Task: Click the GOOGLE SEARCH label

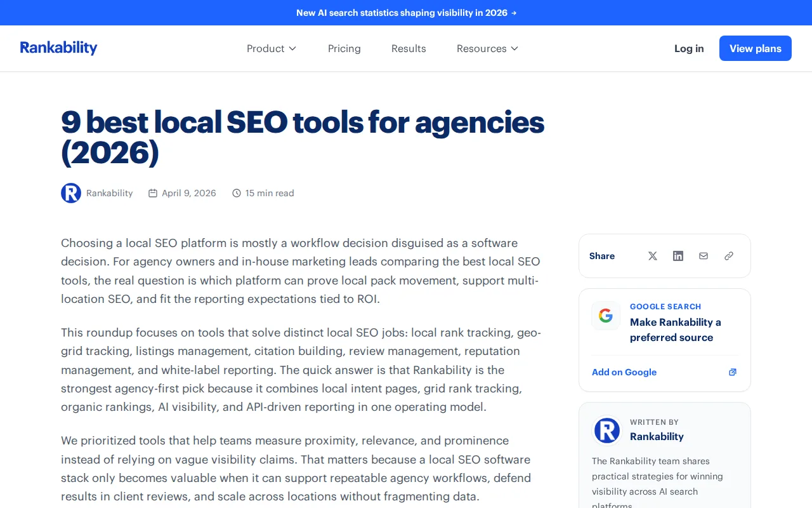Action: click(x=665, y=306)
